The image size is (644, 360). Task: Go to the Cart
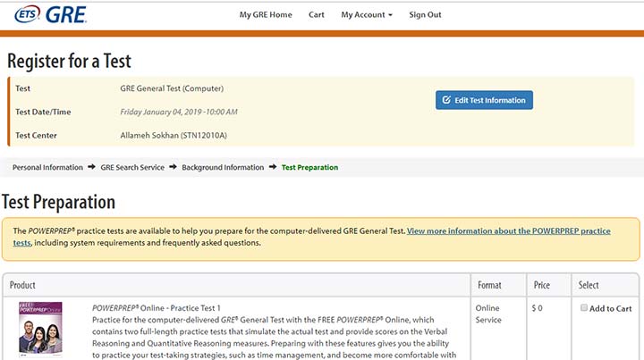click(x=317, y=15)
